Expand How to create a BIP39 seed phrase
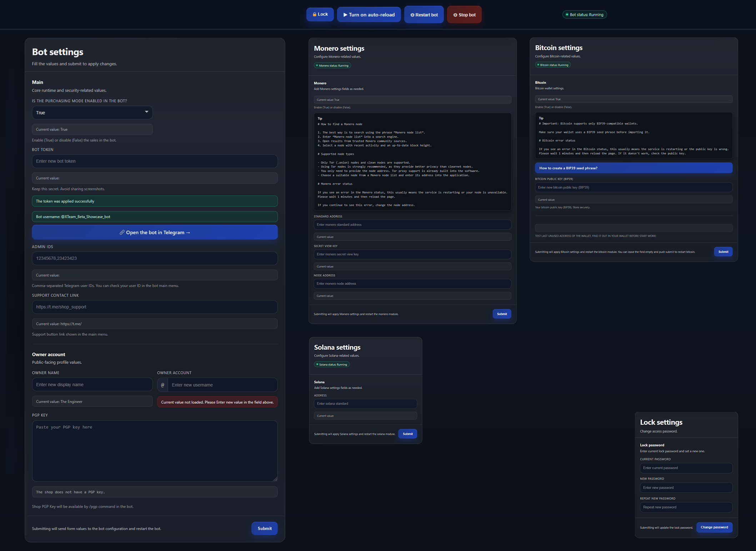 633,168
